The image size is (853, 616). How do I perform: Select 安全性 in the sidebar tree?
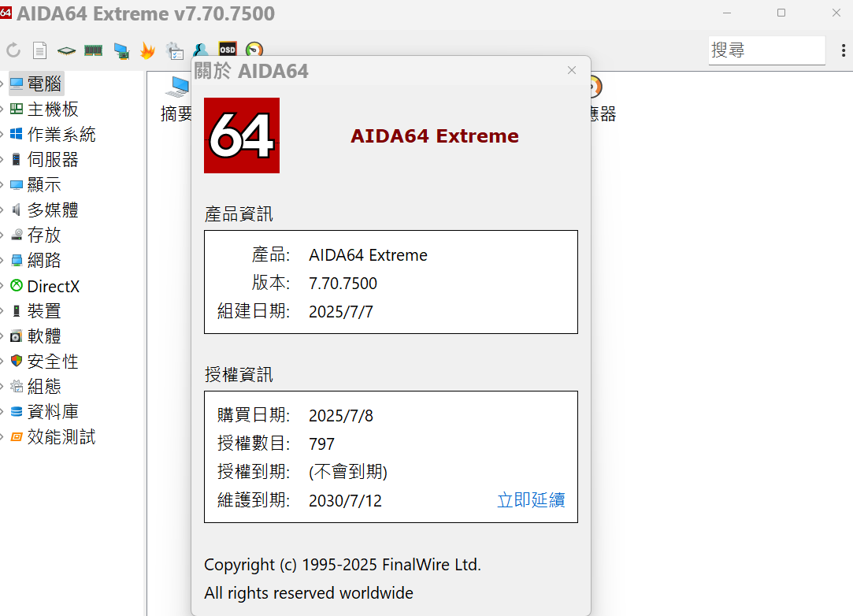click(45, 361)
